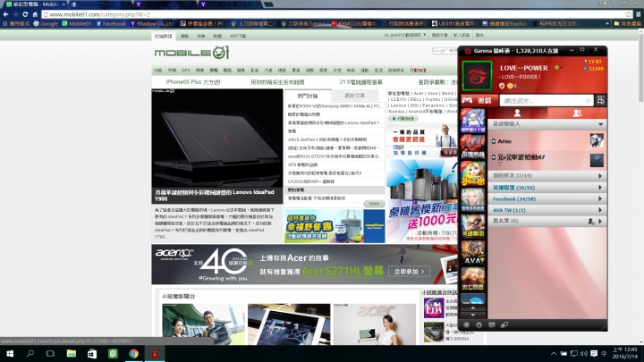Click the Chrome home button
Viewport: 644px width, 362px height.
[x=35, y=14]
